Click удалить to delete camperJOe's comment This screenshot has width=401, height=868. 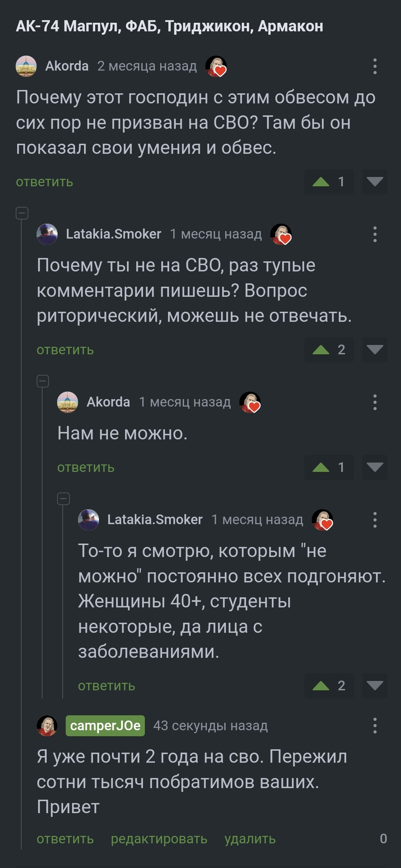click(x=250, y=839)
